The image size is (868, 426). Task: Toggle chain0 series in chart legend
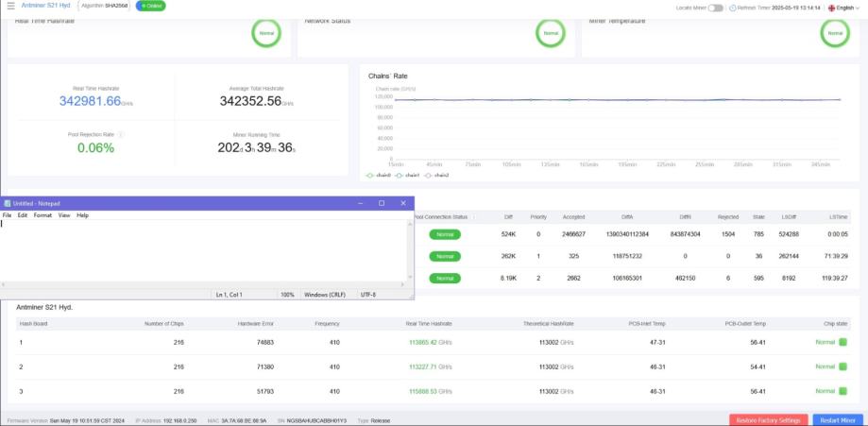[x=379, y=175]
